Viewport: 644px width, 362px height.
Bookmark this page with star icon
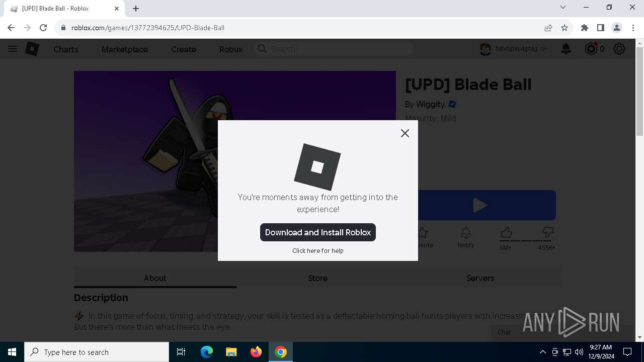tap(565, 28)
